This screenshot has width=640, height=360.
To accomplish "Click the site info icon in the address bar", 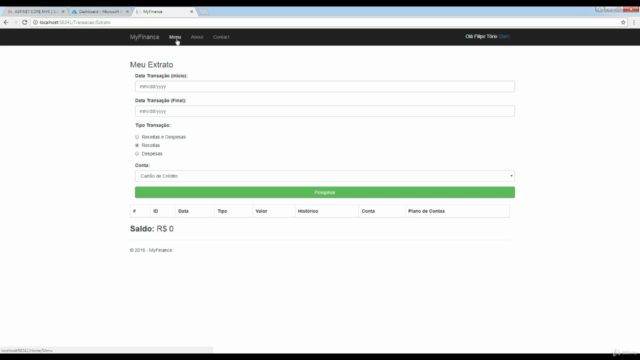I will pos(36,22).
